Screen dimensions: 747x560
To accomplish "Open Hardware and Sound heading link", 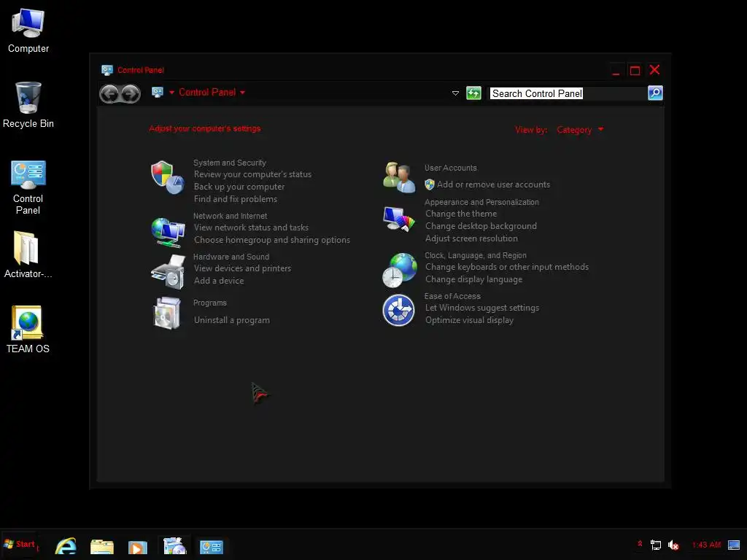I will point(231,257).
